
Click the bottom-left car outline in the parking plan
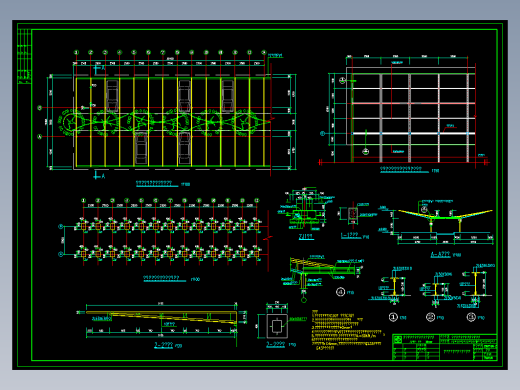point(141,148)
